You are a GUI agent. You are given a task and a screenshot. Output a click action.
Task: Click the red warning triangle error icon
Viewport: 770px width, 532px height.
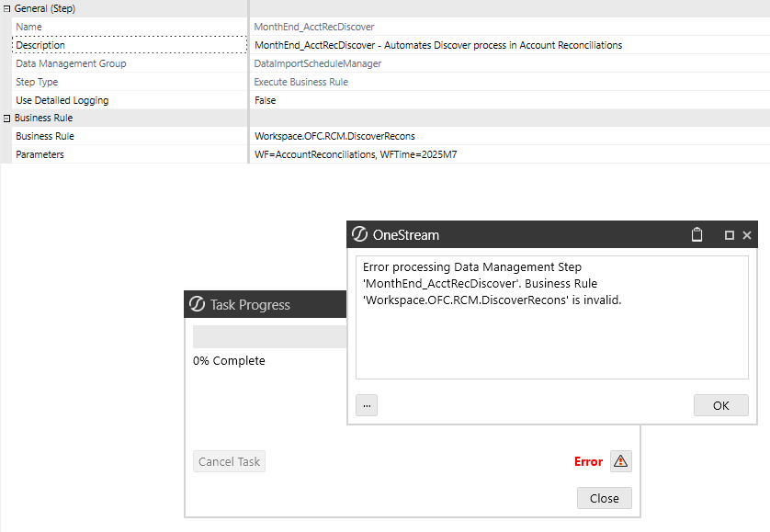coord(621,461)
